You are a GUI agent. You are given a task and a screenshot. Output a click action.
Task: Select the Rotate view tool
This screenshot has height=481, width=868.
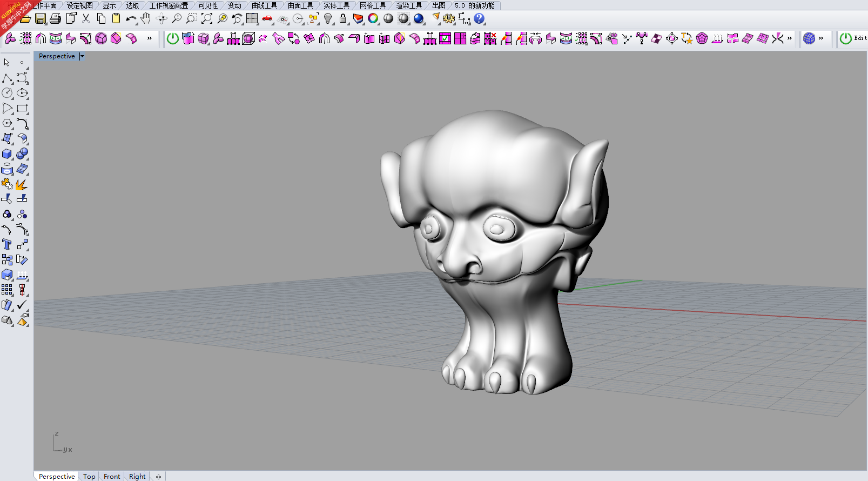coord(162,19)
